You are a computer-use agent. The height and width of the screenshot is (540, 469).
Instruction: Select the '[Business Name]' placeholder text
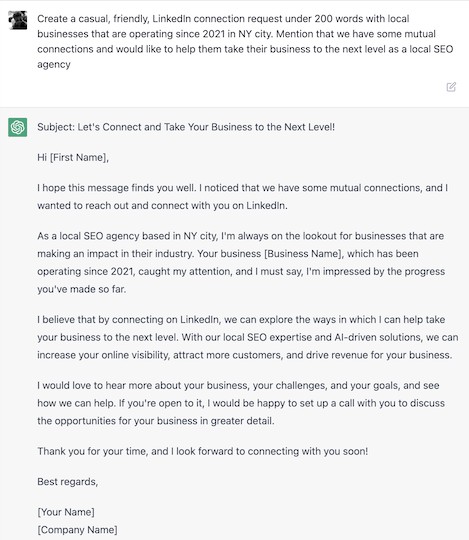(304, 254)
